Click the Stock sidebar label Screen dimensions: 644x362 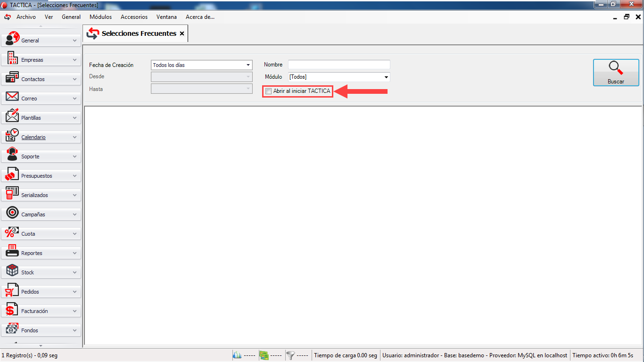pos(27,272)
